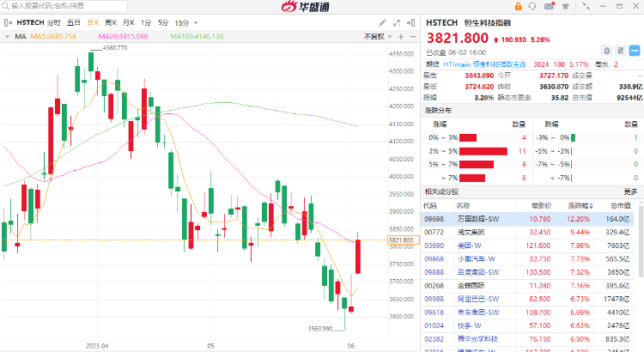The height and width of the screenshot is (352, 644).
Task: Select the 月K chart tab
Action: click(129, 23)
